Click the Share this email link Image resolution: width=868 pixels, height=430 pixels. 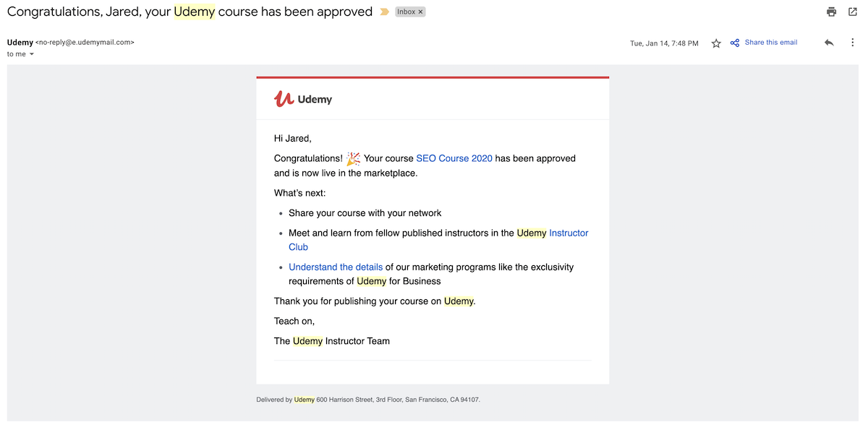(771, 43)
